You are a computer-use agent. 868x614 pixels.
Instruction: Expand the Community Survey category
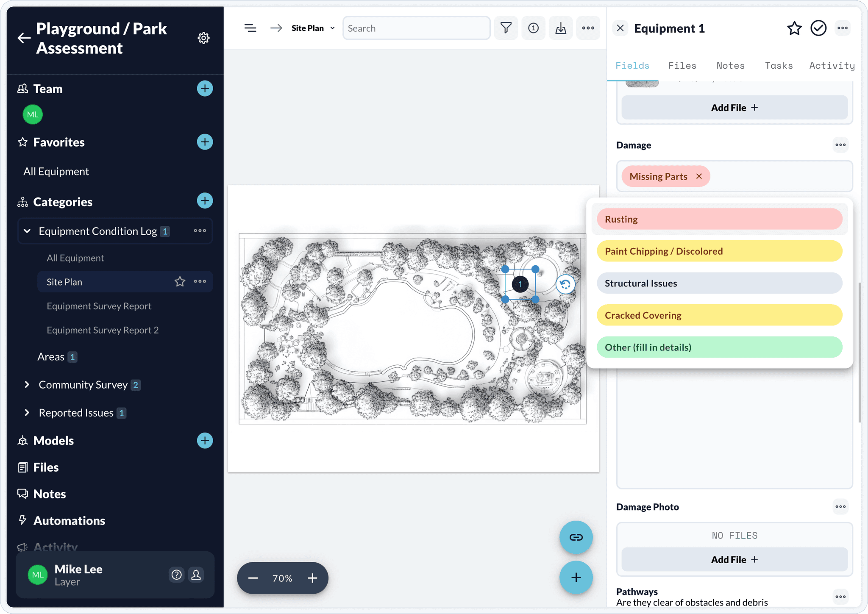coord(27,384)
